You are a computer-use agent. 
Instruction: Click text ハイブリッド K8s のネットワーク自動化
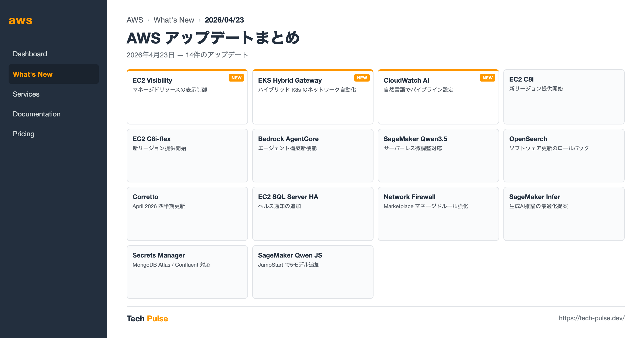pyautogui.click(x=307, y=90)
